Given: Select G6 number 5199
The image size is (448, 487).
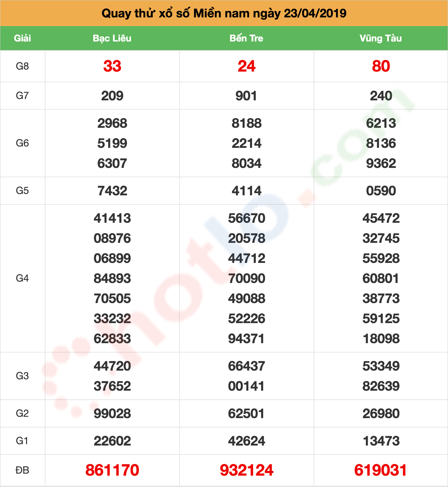Looking at the screenshot, I should (x=112, y=143).
